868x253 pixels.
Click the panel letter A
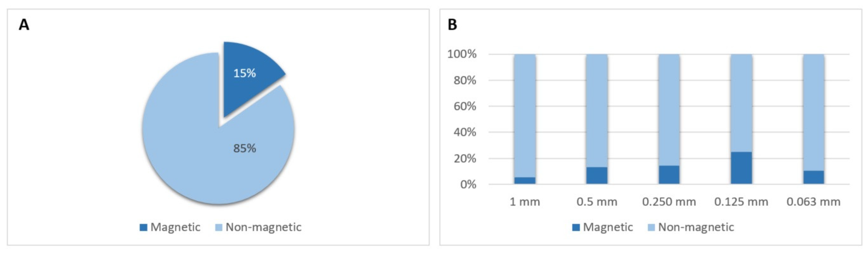point(24,25)
